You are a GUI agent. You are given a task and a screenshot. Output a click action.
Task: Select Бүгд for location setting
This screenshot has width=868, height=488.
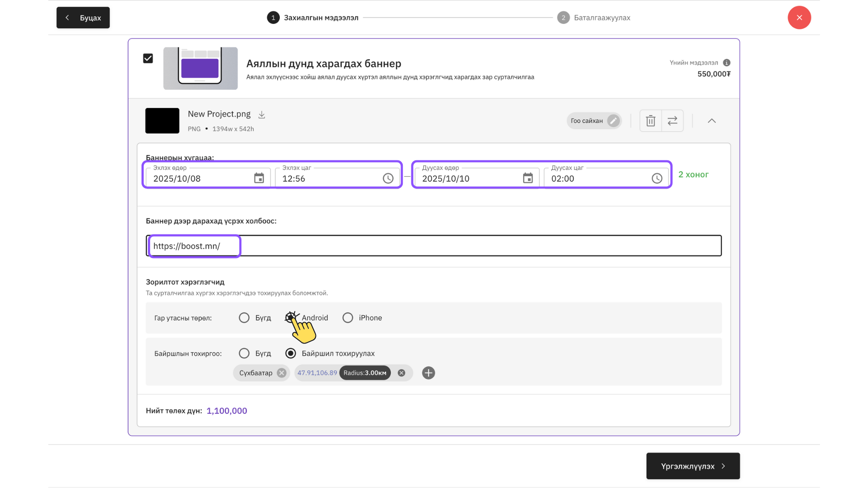coord(244,353)
